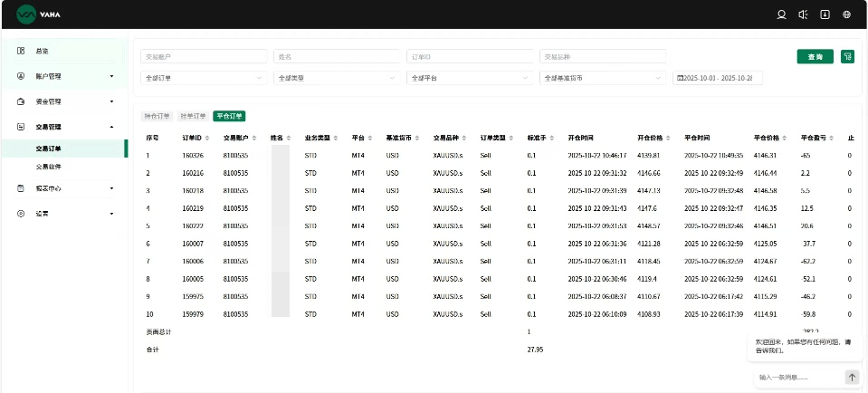Click the 总览 overview sidebar item

click(43, 51)
